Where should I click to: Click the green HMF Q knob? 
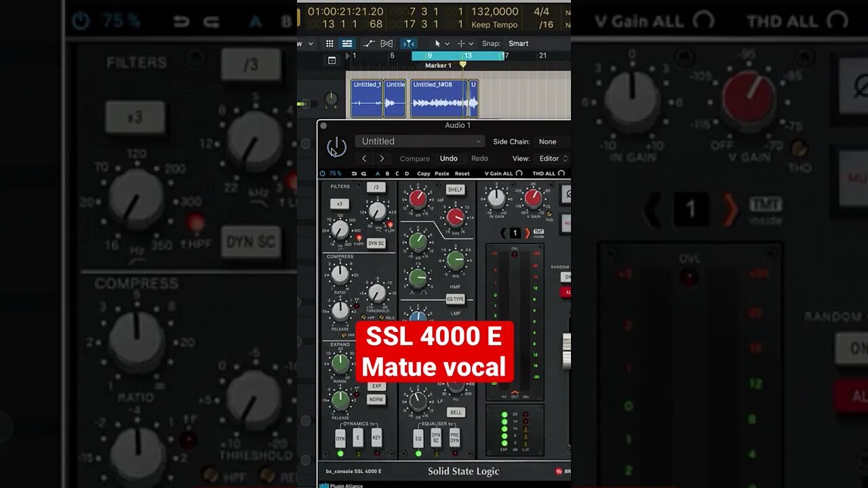click(418, 277)
